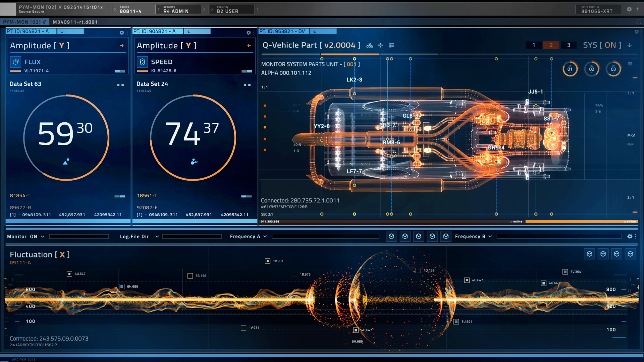The image size is (644, 362).
Task: Switch to tab 3 in the Q-Vehicle panel
Action: 569,45
